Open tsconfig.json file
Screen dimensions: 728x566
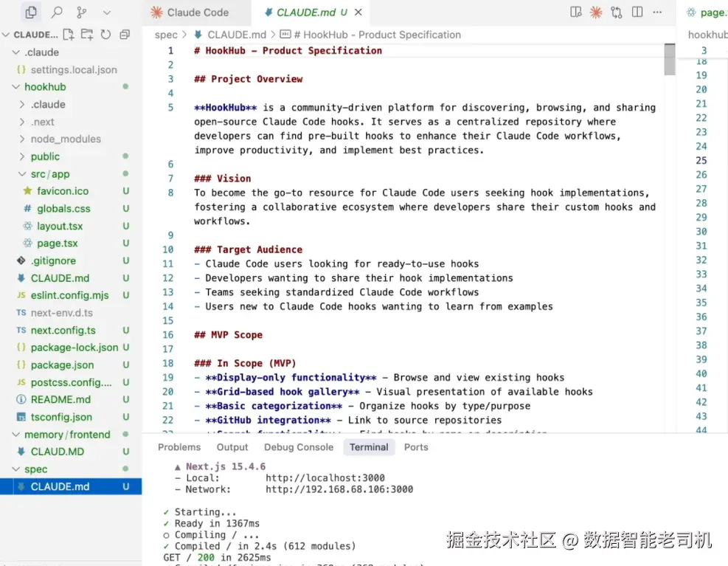point(61,417)
